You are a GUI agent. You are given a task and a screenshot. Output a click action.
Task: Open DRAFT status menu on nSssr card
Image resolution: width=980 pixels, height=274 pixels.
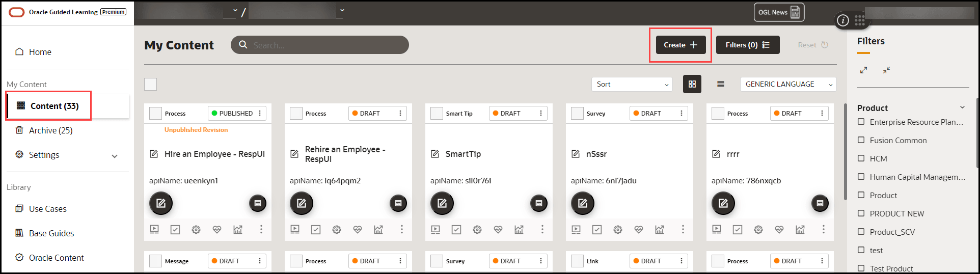682,113
